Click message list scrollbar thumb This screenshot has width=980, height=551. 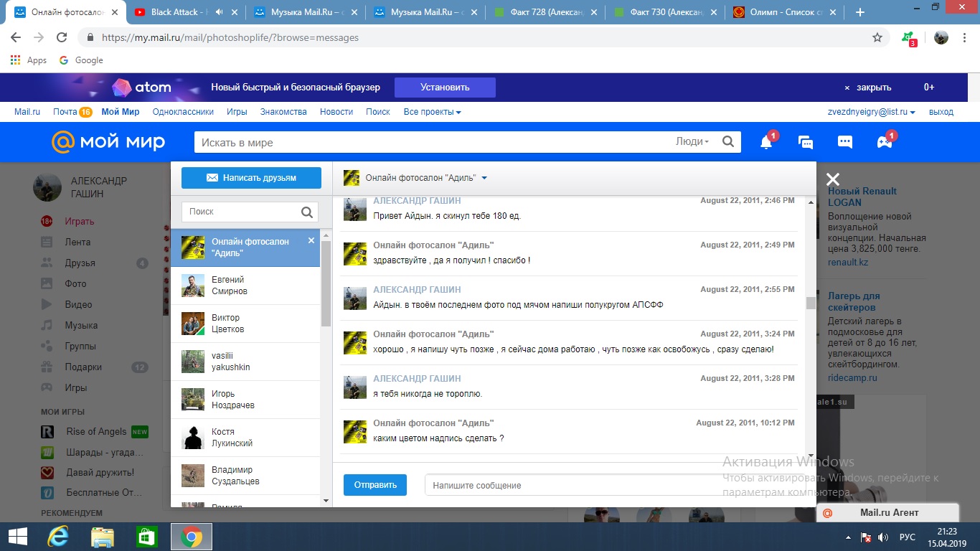[x=811, y=303]
